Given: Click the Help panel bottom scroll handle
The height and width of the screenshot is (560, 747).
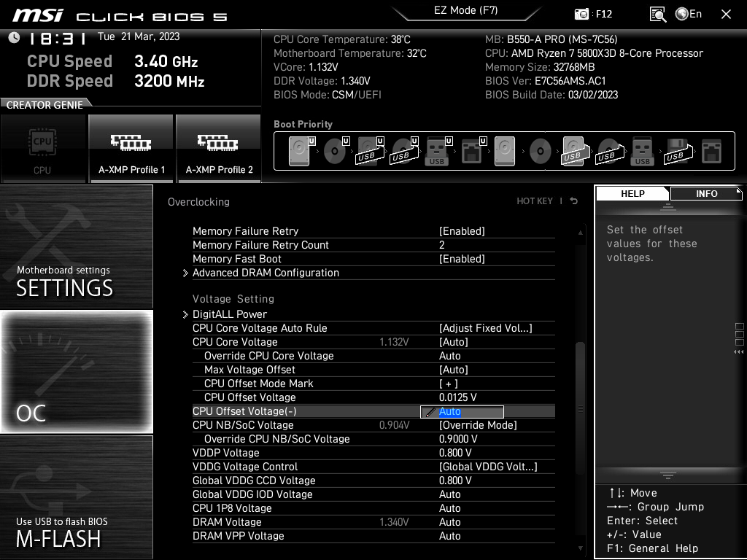Looking at the screenshot, I should pyautogui.click(x=668, y=475).
